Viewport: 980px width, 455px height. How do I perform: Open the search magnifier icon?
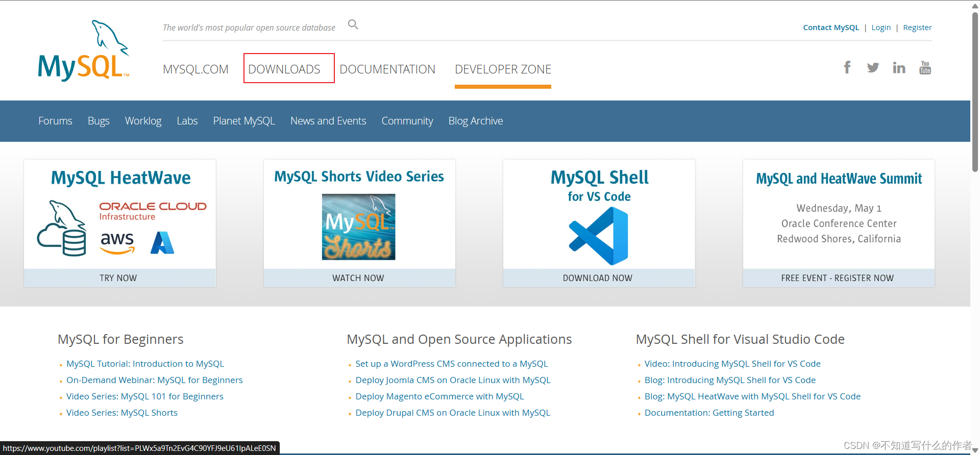353,24
